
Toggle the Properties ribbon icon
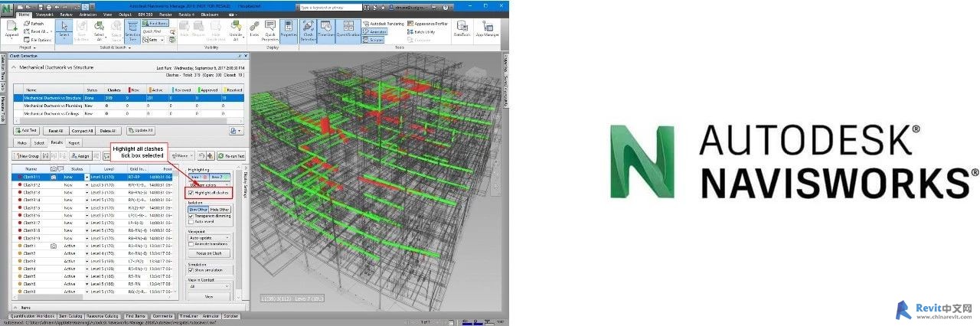coord(289,31)
